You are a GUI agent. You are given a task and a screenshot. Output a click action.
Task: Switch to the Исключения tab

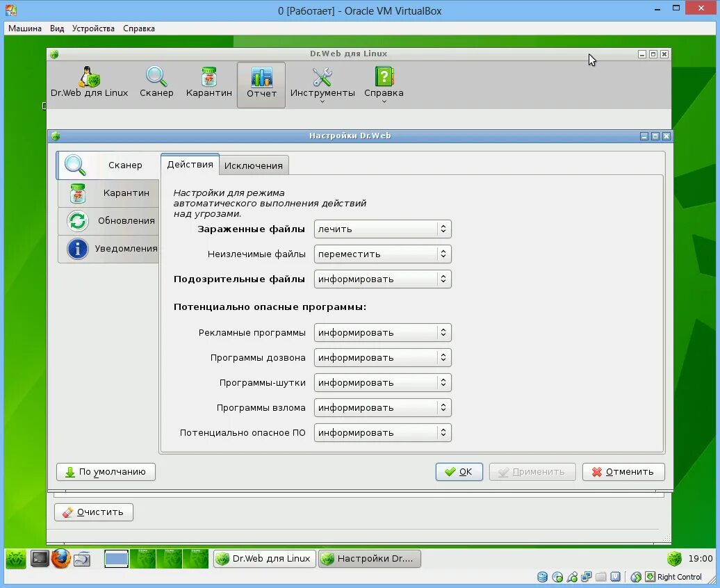click(x=254, y=166)
